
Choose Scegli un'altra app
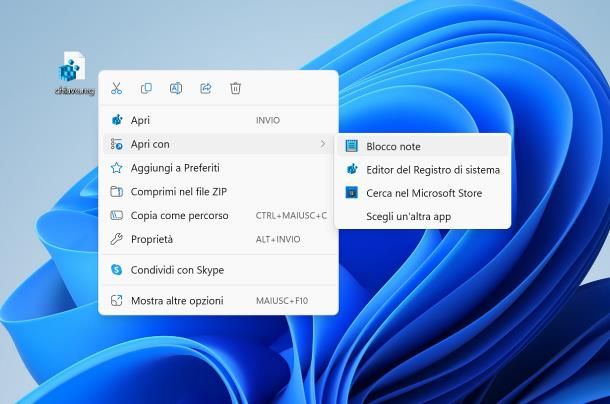[423, 216]
